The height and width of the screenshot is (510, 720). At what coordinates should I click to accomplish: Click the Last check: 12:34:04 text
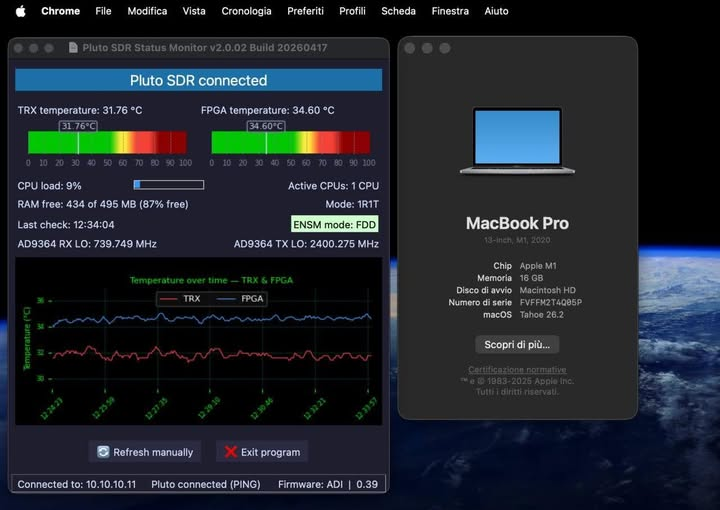[66, 224]
